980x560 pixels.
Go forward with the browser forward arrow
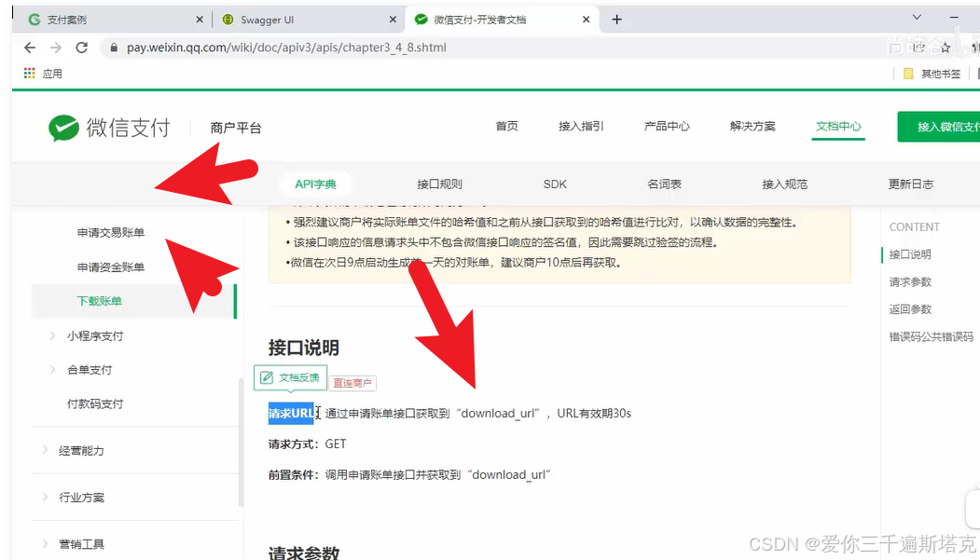click(x=56, y=48)
